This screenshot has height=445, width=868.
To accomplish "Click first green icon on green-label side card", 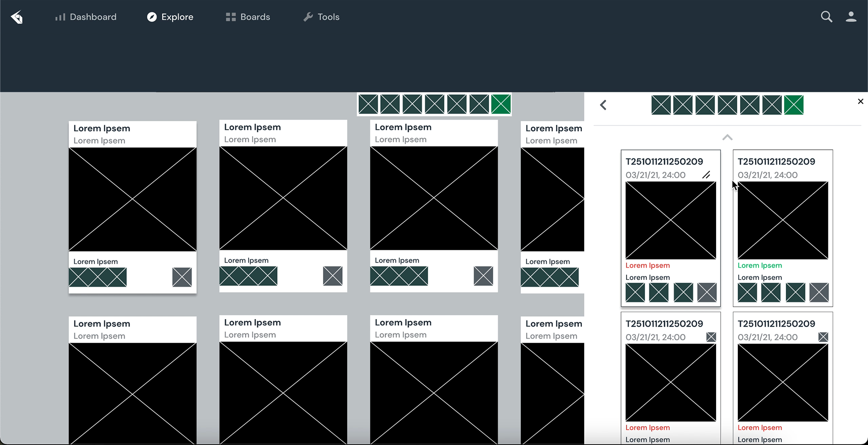I will 747,292.
